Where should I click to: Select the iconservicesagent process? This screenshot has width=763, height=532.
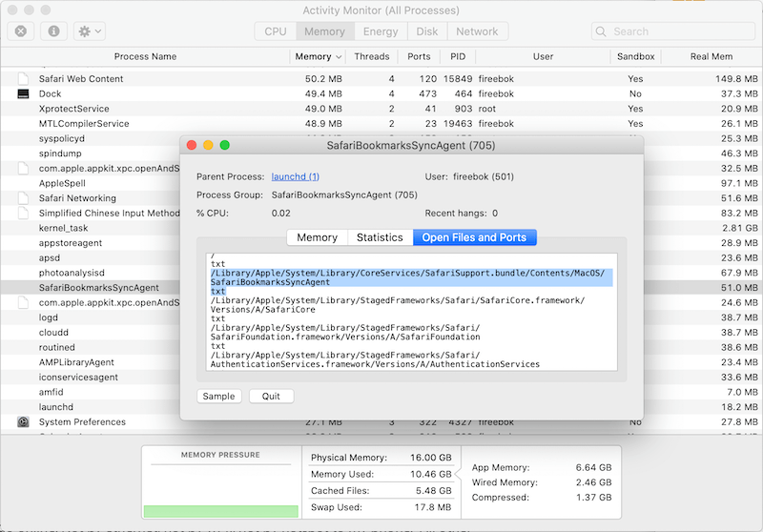[x=78, y=377]
